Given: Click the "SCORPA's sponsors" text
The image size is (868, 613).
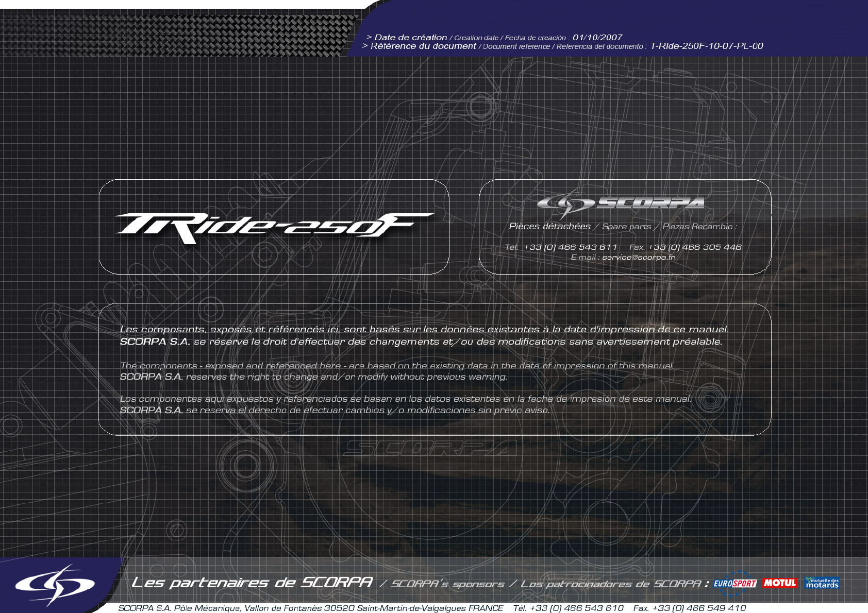Looking at the screenshot, I should [x=448, y=584].
